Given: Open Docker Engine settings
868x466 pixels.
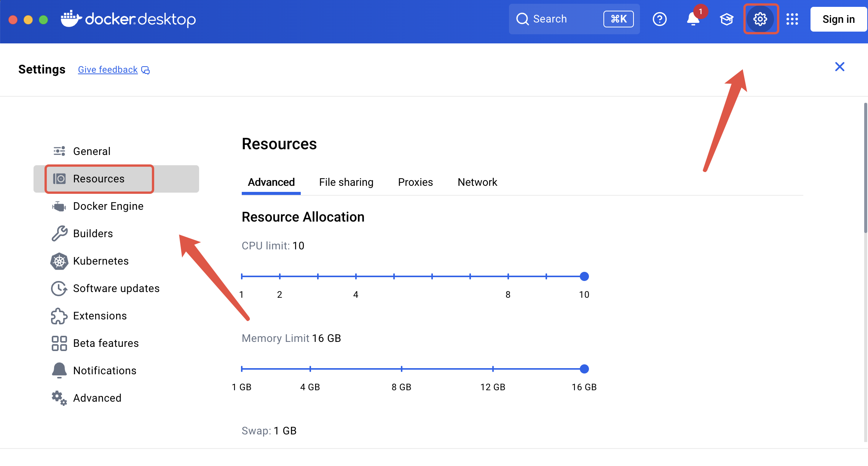Looking at the screenshot, I should (108, 206).
